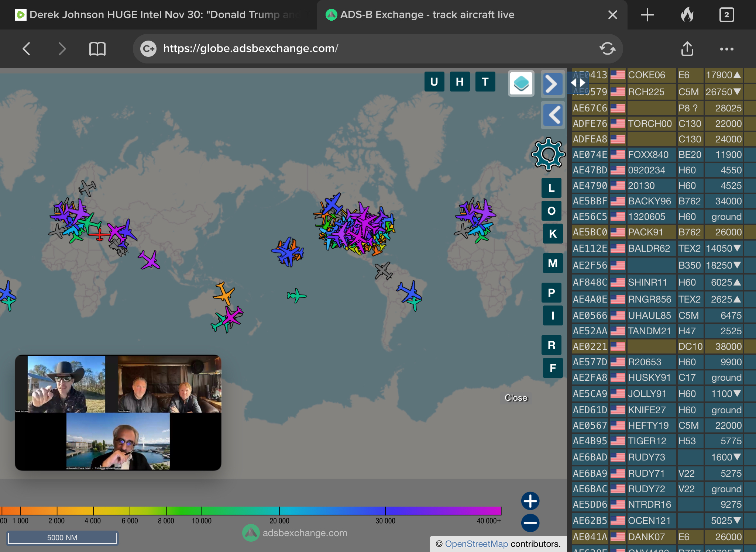Toggle the F map option button
This screenshot has height=552, width=756.
[x=553, y=368]
